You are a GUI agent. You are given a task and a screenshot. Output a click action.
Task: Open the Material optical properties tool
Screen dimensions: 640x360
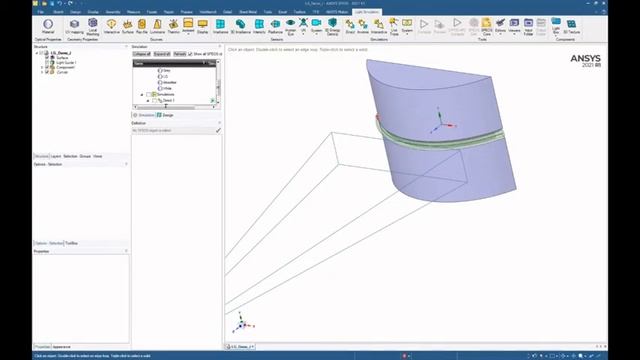click(x=48, y=27)
